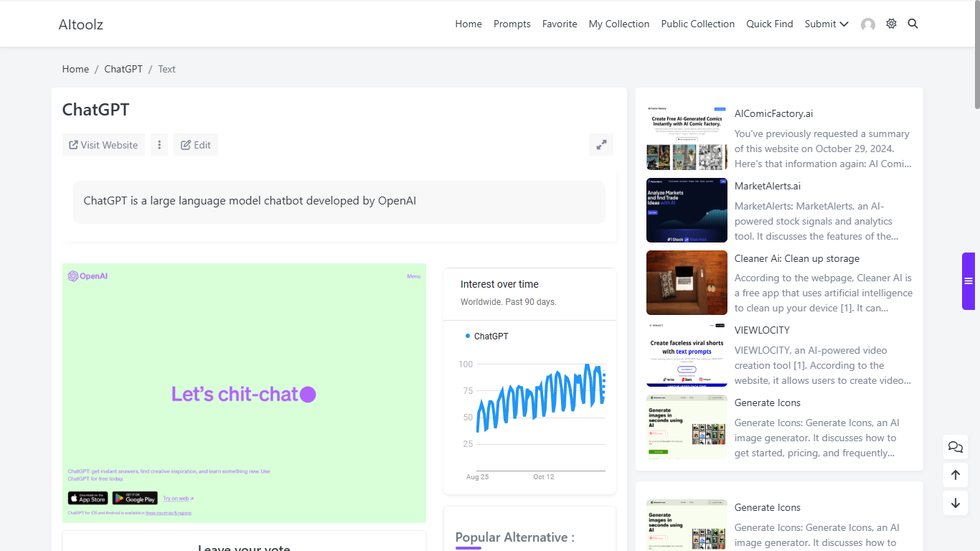Screen dimensions: 980x551
Task: Open Quick Find page
Action: tap(770, 24)
